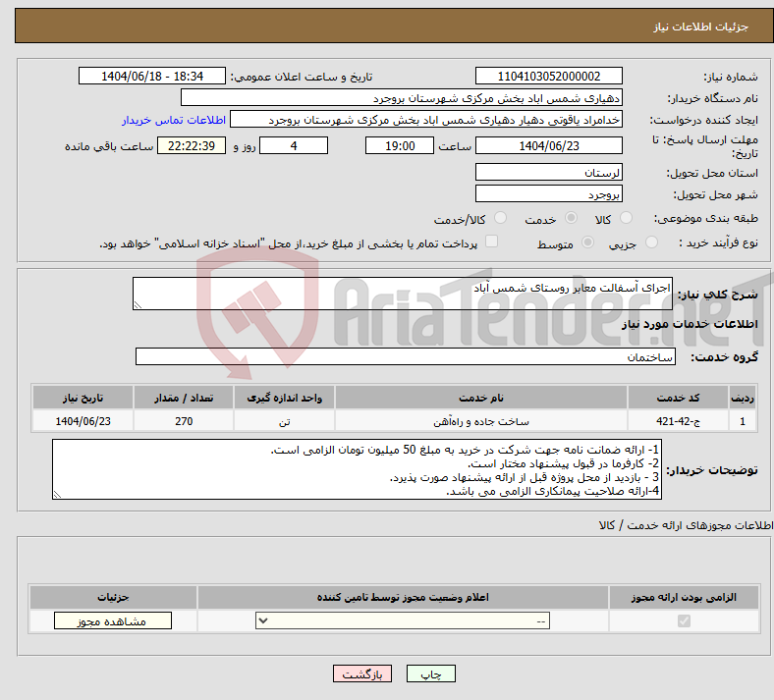This screenshot has height=700, width=774.
Task: Click delivery province field لرستان
Action: 549,172
